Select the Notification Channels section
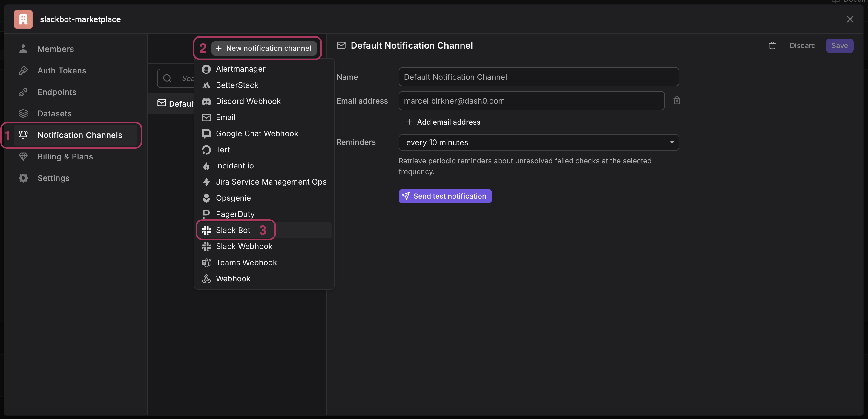The width and height of the screenshot is (868, 419). coord(76,135)
